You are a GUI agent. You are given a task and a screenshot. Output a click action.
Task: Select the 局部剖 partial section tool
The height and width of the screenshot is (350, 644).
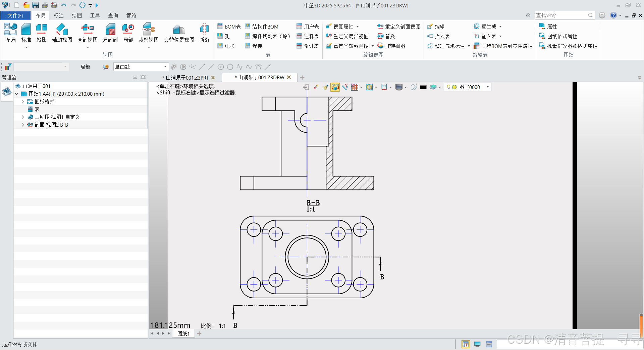pyautogui.click(x=110, y=33)
